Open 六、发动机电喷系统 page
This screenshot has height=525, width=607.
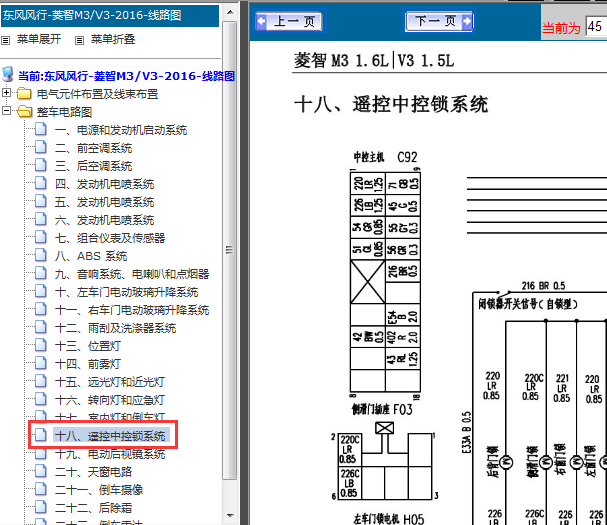point(104,220)
